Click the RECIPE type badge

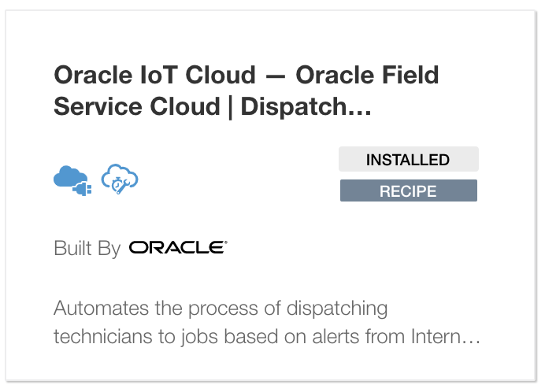pos(408,190)
